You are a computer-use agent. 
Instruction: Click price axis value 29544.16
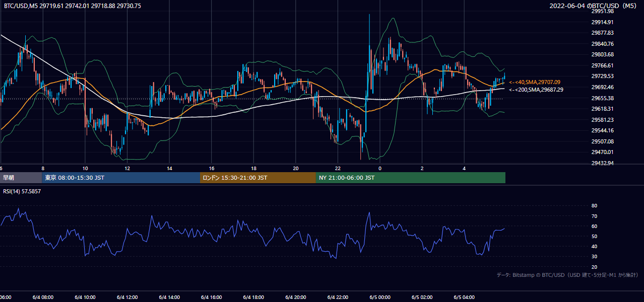[x=602, y=130]
